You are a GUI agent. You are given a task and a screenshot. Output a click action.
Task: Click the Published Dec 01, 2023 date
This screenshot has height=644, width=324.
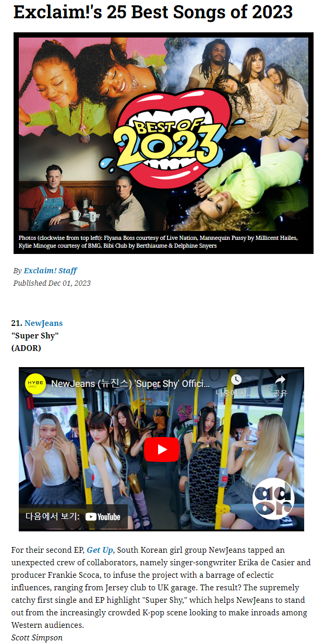52,283
